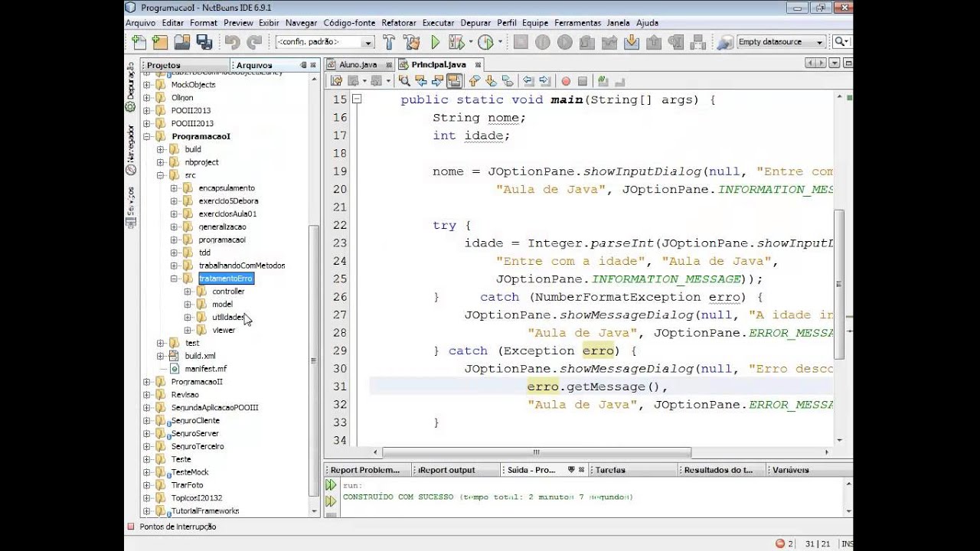Screen dimensions: 980x551
Task: Start Macro Recording red circle
Action: point(566,81)
